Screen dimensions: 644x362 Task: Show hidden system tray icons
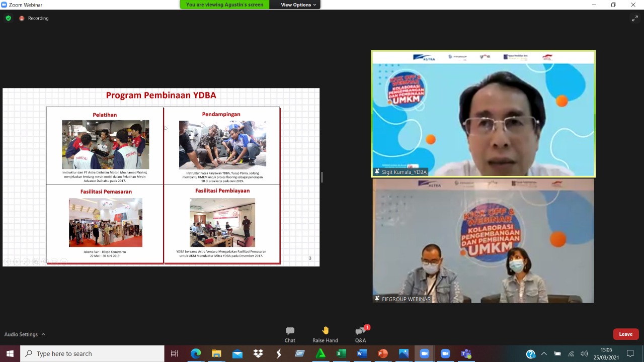pyautogui.click(x=544, y=353)
